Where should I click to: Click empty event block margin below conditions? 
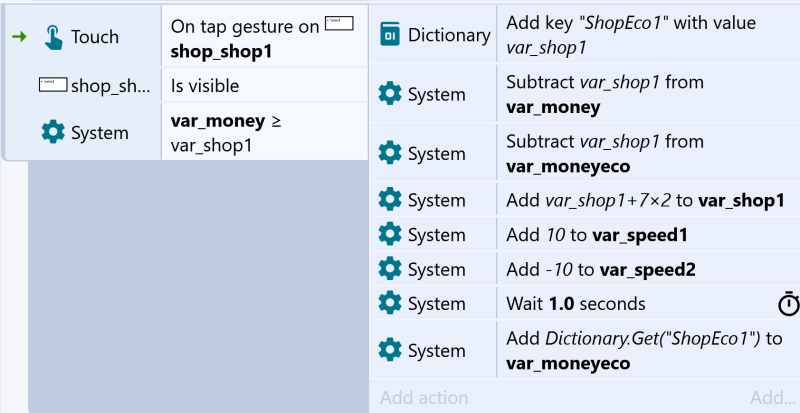coord(198,286)
